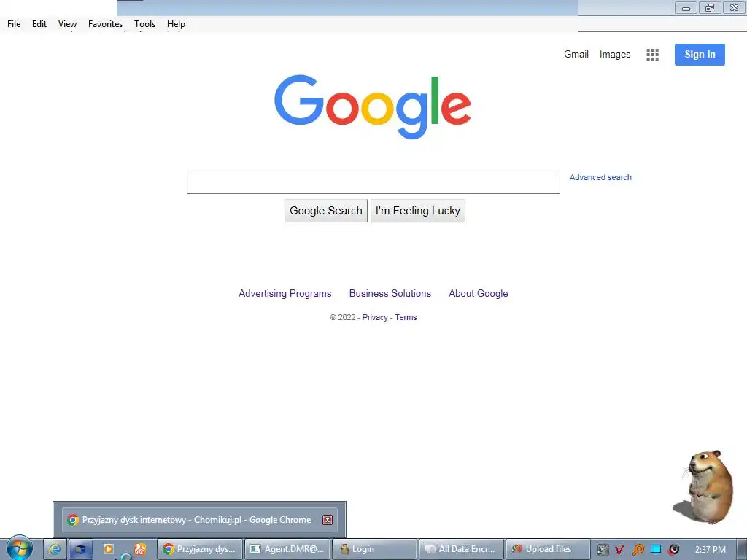Screen dimensions: 747x560
Task: Open About Google link
Action: pyautogui.click(x=478, y=293)
